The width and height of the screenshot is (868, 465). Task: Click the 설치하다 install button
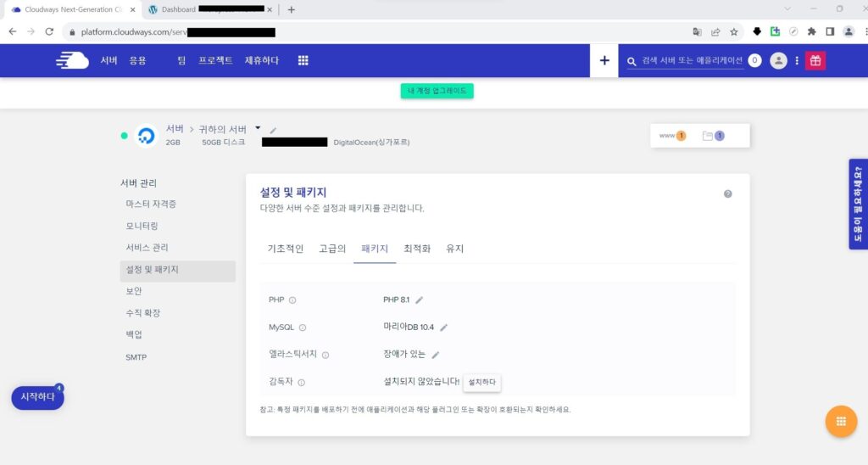point(481,383)
